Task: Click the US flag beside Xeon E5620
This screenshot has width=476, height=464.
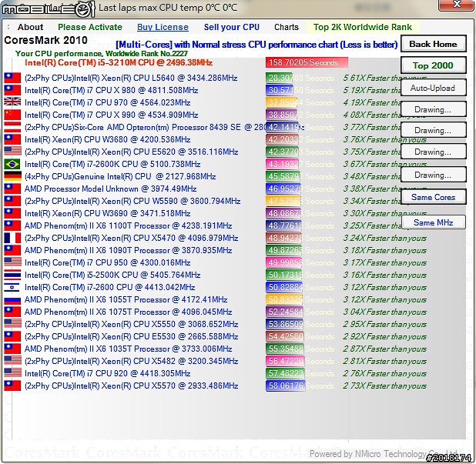Action: (x=12, y=152)
